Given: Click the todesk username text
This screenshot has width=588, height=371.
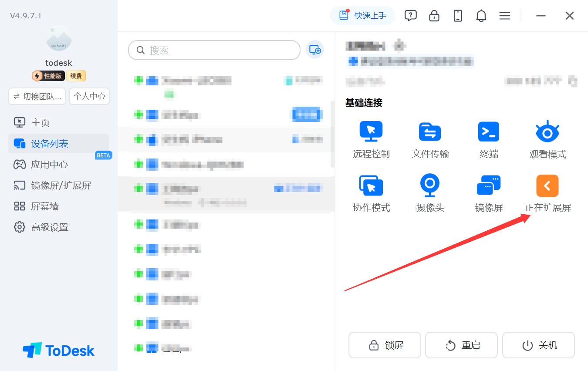Looking at the screenshot, I should point(59,63).
